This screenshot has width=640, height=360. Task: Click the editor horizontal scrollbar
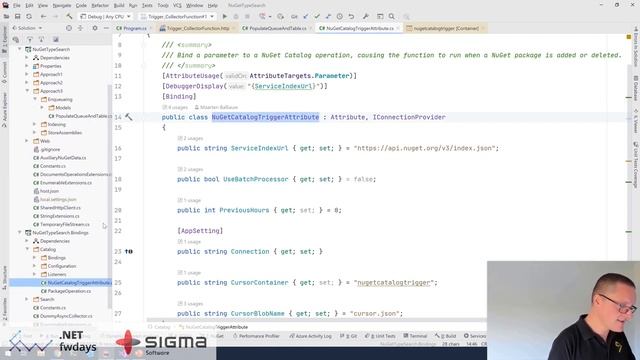316,320
